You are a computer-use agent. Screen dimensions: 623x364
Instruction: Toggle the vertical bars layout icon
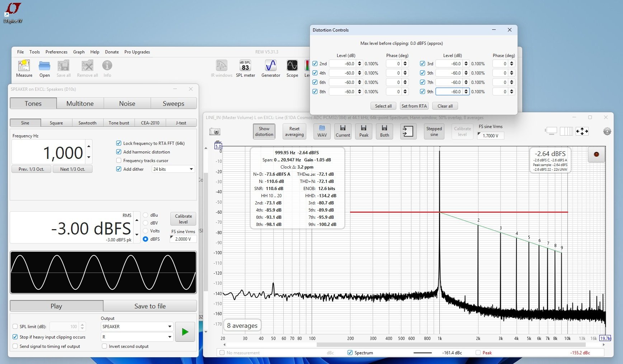pos(566,131)
